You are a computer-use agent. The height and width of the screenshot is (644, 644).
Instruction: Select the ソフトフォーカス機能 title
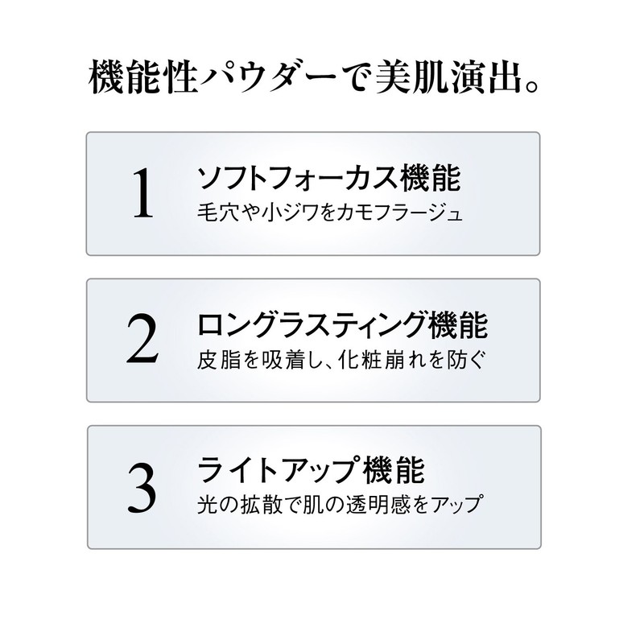pyautogui.click(x=329, y=180)
